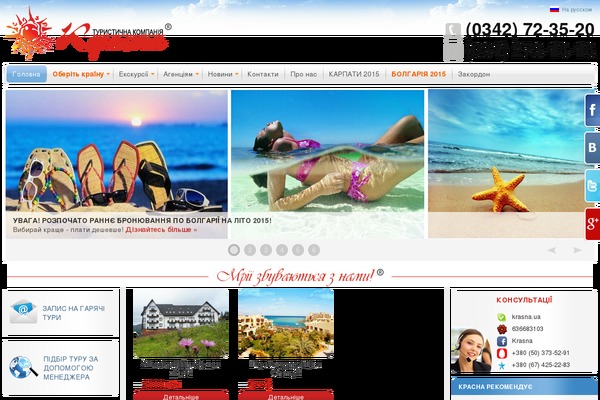The height and width of the screenshot is (400, 600).
Task: Click the envelope icon for hot tours
Action: tap(23, 312)
